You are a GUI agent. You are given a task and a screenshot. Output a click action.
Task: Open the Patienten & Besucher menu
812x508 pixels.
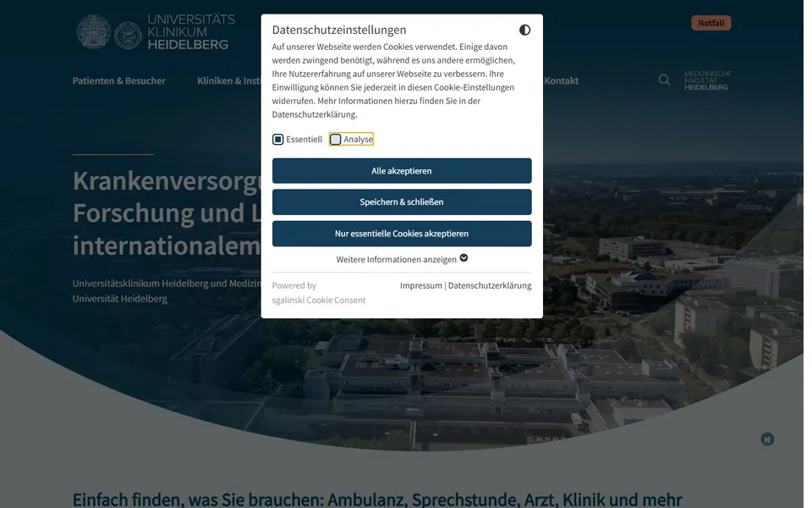tap(119, 80)
